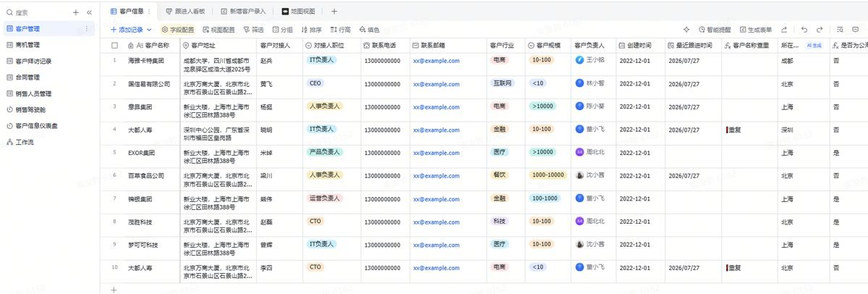Viewport: 868px width, 294px height.
Task: Open the 客户管理 more-options menu
Action: point(87,28)
